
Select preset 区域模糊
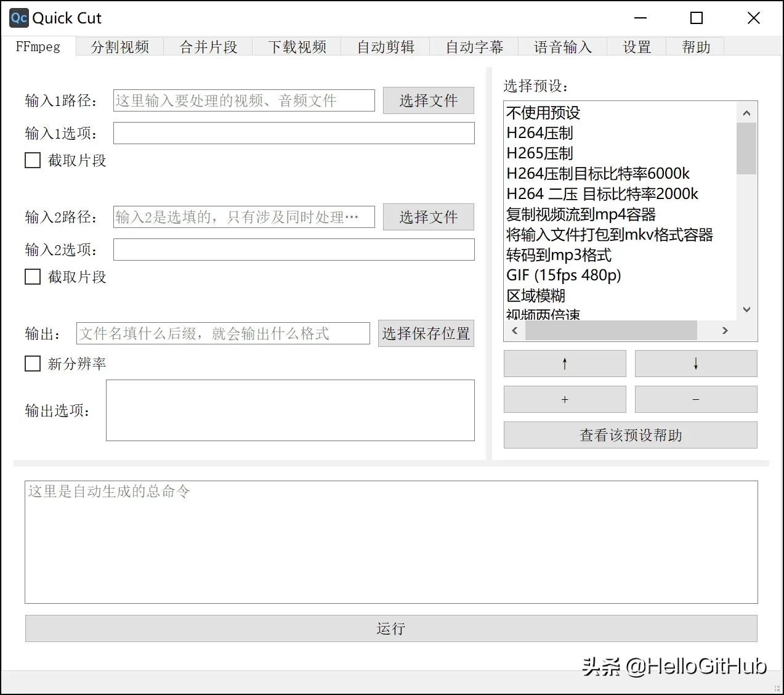(620, 296)
